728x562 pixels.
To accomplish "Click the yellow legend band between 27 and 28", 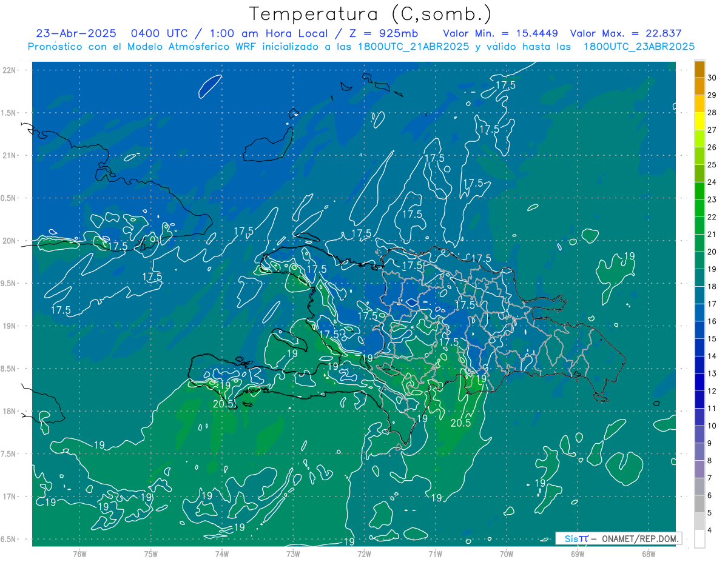I will click(699, 121).
